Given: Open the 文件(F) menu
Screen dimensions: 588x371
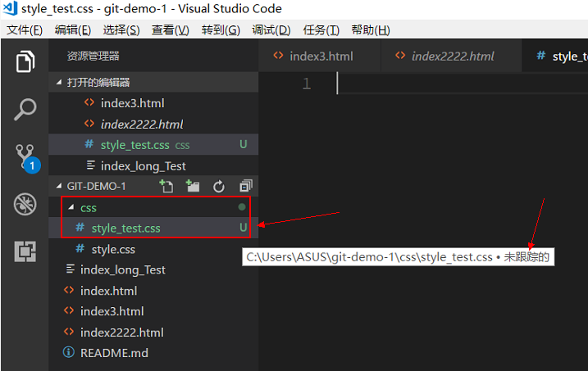Looking at the screenshot, I should [25, 29].
